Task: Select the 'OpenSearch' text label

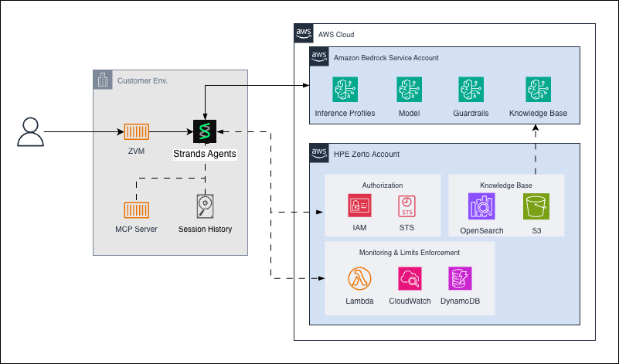Action: 481,230
